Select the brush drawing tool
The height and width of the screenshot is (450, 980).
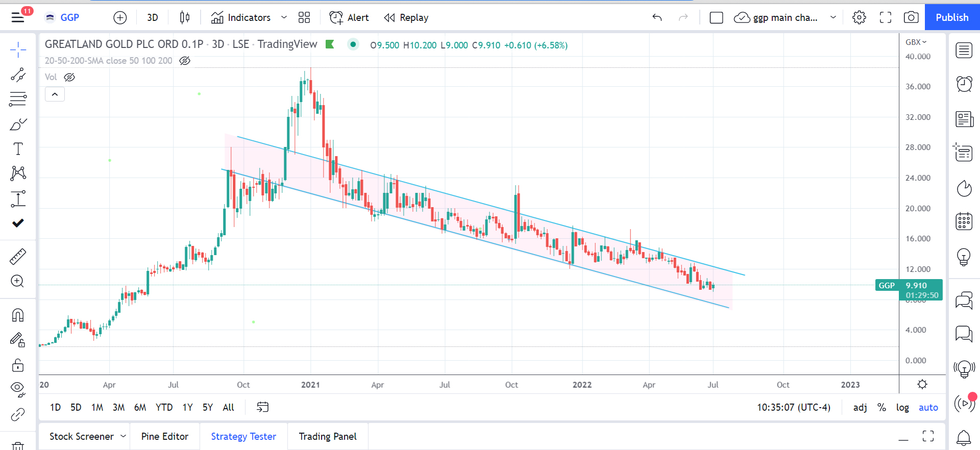tap(18, 124)
